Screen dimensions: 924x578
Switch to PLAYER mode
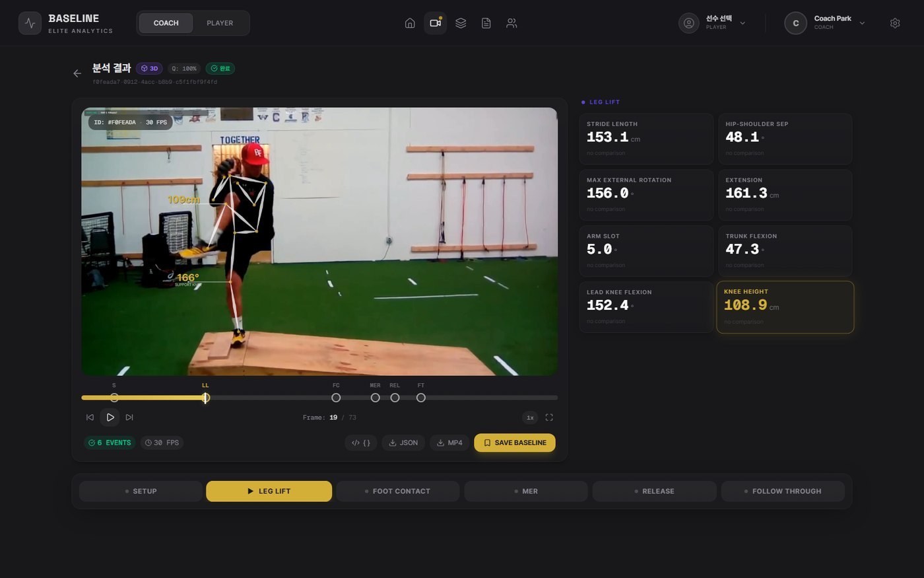pyautogui.click(x=220, y=23)
